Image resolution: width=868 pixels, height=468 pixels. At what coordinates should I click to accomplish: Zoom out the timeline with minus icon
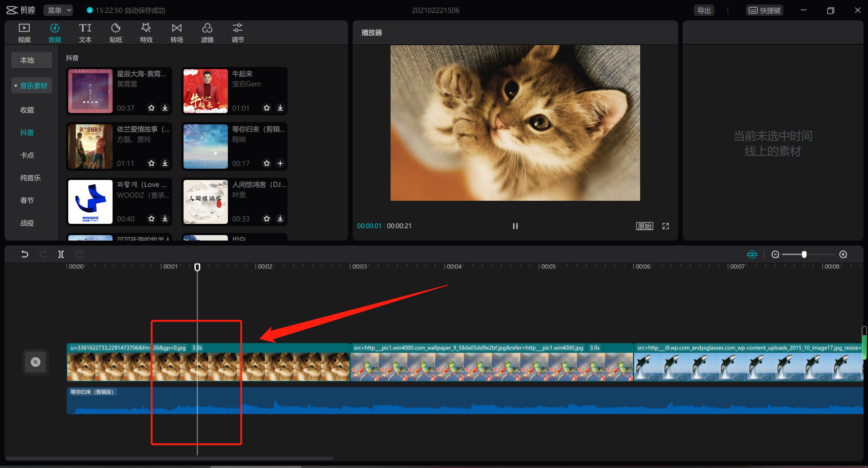[x=775, y=255]
